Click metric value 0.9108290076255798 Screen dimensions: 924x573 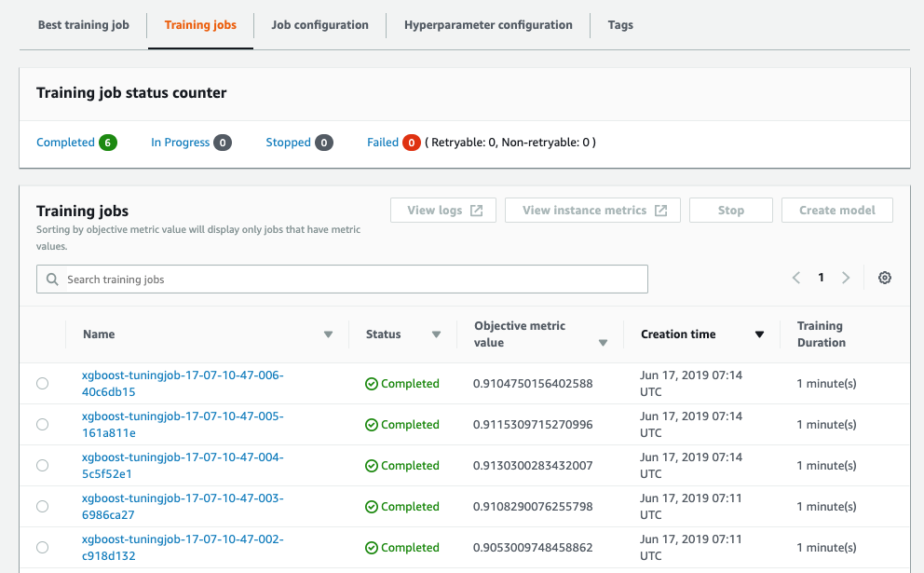533,507
